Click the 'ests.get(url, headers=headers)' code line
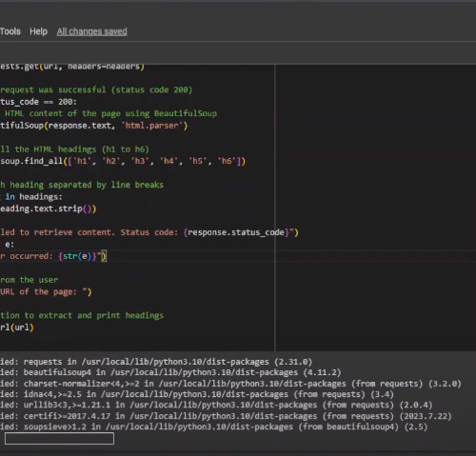Viewport: 476px width, 456px height. pos(72,67)
